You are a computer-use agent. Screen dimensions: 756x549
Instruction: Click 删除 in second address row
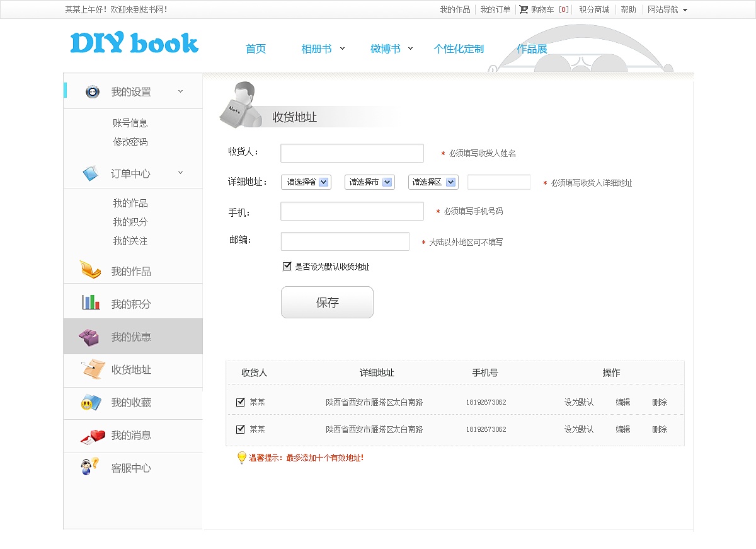[x=660, y=429]
